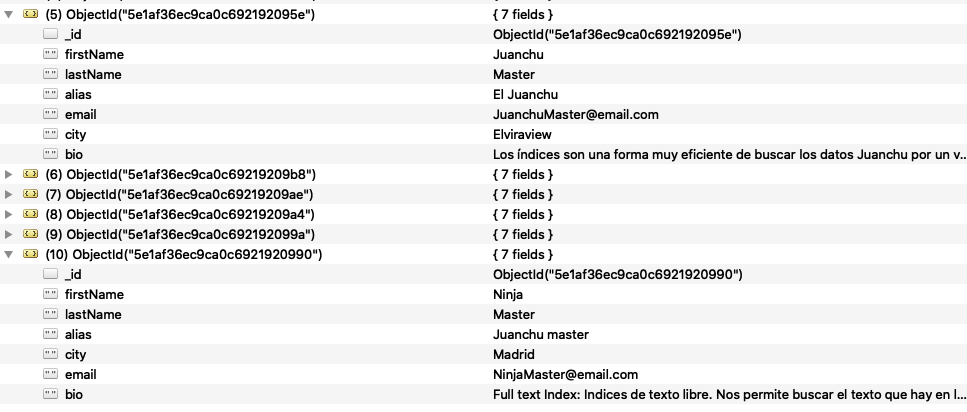Expand document (7) ending in 09ae
This screenshot has width=967, height=412.
[x=9, y=194]
